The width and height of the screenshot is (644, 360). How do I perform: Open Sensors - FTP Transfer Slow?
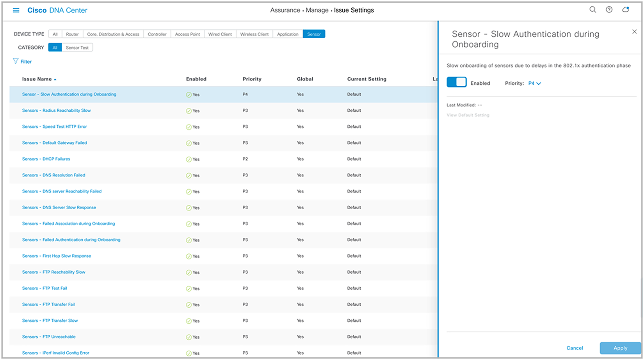(50, 321)
